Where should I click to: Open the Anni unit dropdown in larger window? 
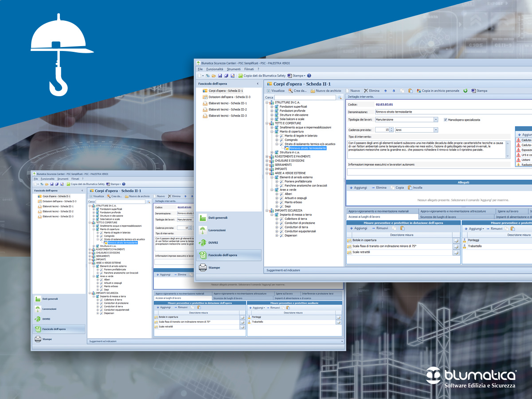pyautogui.click(x=436, y=130)
